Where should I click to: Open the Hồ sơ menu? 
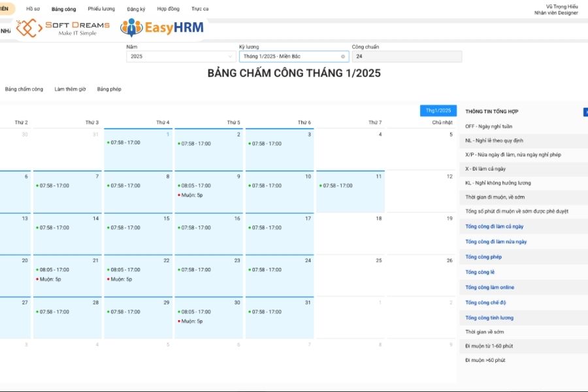tap(33, 8)
